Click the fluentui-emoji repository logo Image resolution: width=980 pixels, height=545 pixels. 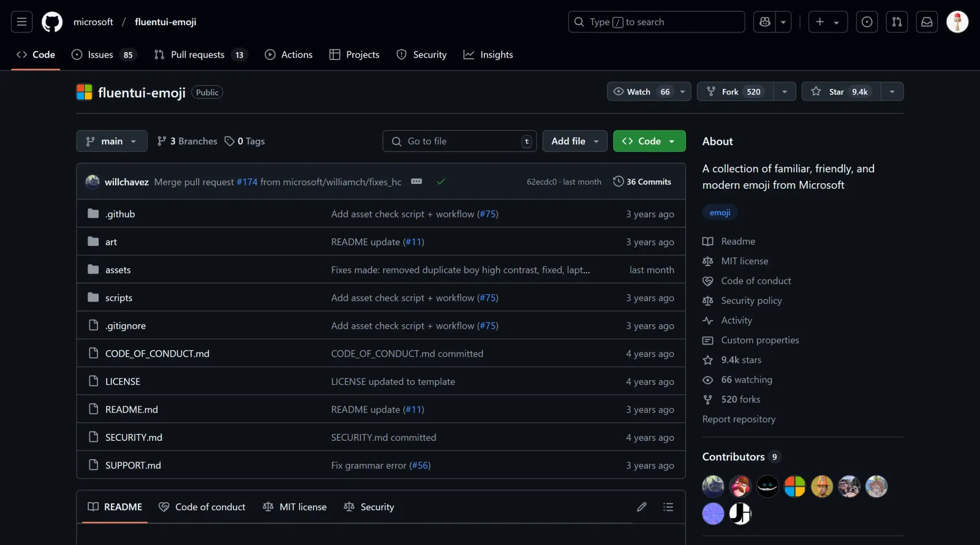[x=84, y=92]
